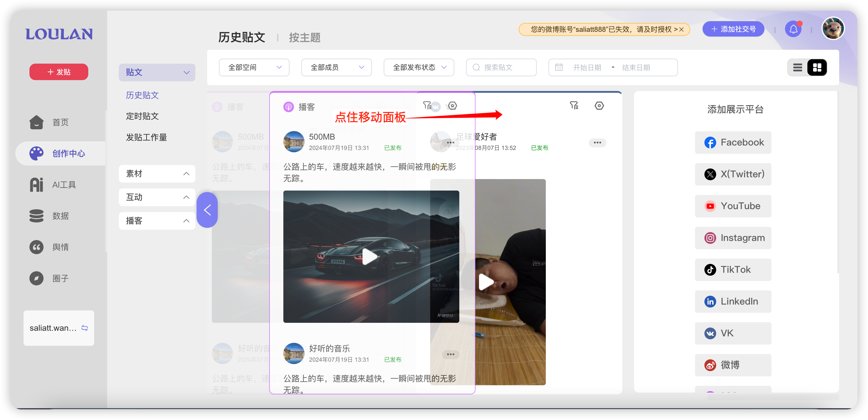The height and width of the screenshot is (420, 868).
Task: Expand the 素材 section
Action: tap(157, 174)
